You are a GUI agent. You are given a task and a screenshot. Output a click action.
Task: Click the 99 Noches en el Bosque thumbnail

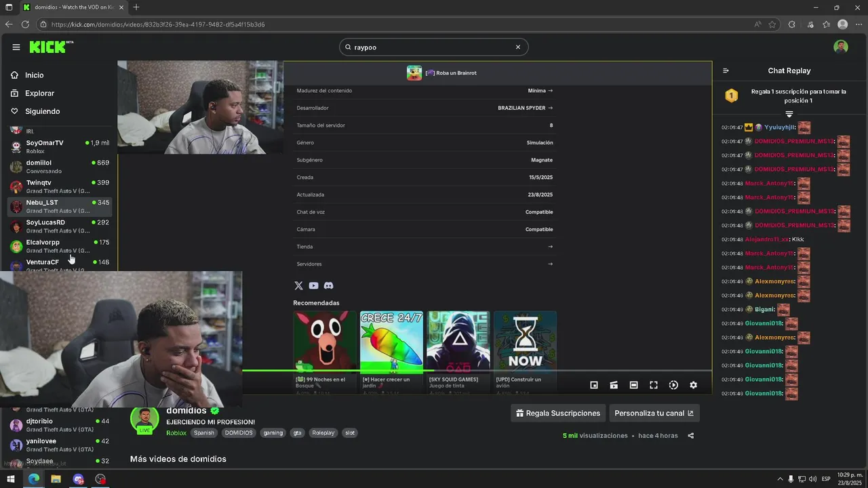pos(324,342)
